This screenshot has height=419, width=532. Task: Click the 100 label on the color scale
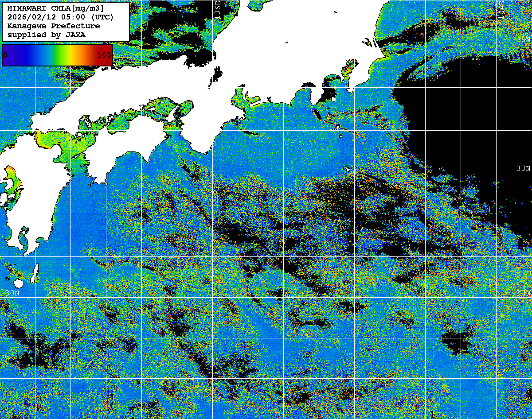[x=104, y=55]
